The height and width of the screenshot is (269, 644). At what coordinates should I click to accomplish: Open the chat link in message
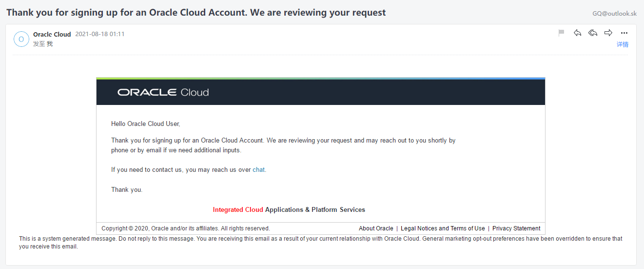(x=259, y=170)
